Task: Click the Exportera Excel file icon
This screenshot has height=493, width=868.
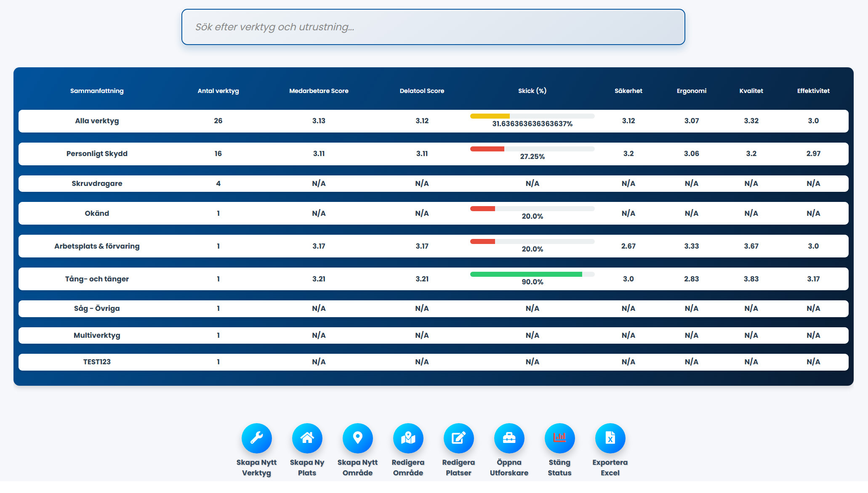Action: coord(610,438)
